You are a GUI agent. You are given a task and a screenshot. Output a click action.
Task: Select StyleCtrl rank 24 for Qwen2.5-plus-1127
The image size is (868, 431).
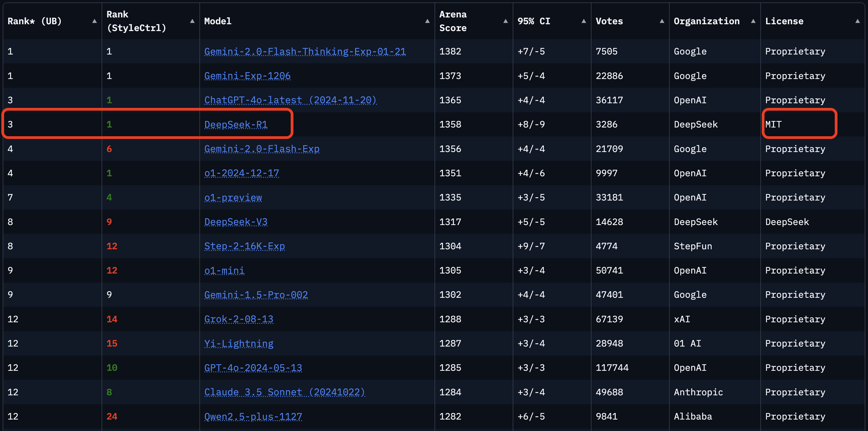coord(112,417)
